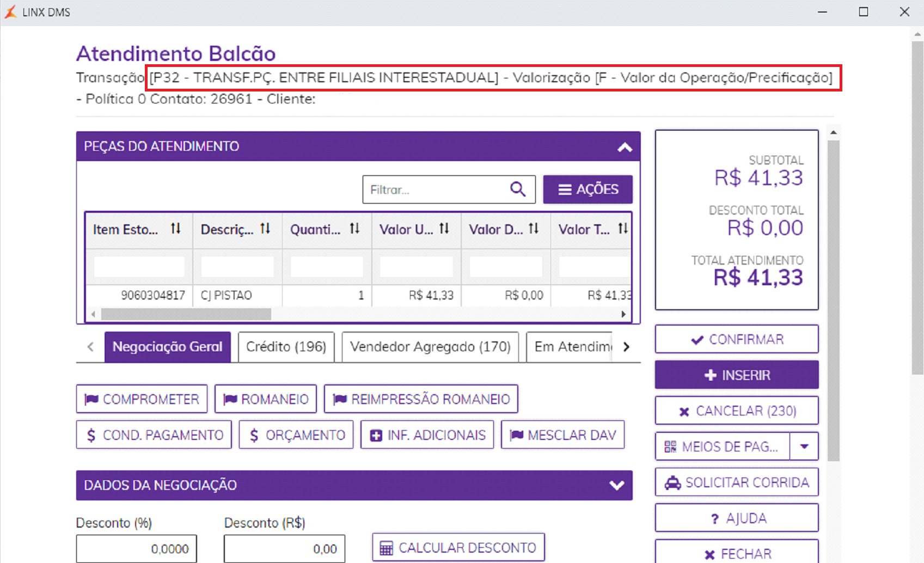
Task: Open the Ações menu button
Action: [588, 189]
